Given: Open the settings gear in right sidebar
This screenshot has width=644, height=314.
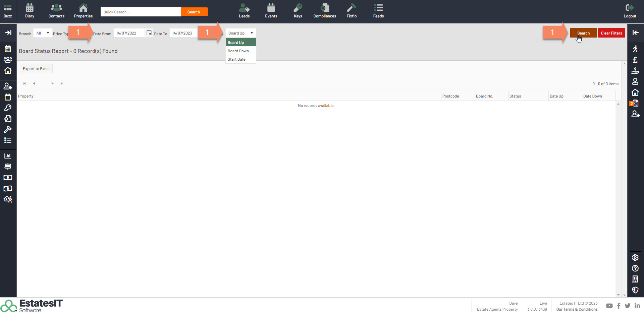Looking at the screenshot, I should click(x=635, y=257).
